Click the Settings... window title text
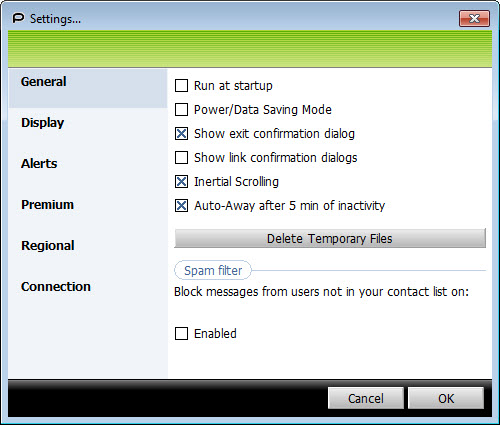 click(x=55, y=19)
